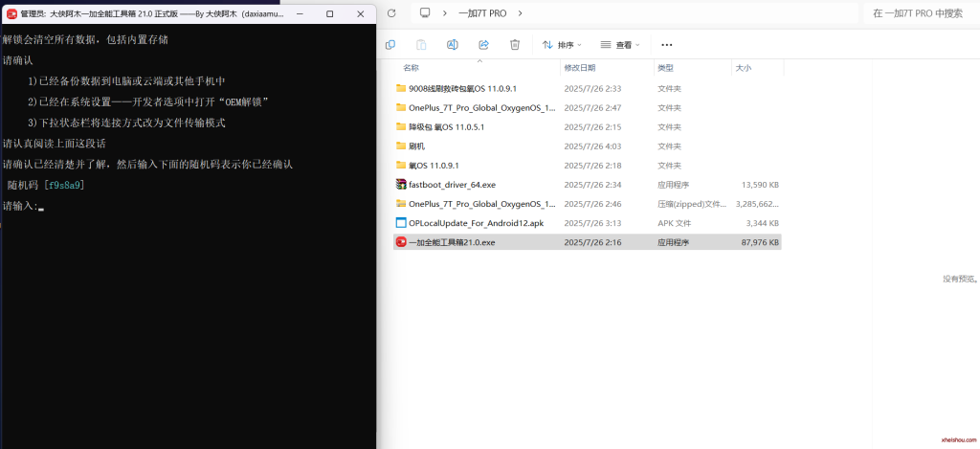This screenshot has width=980, height=449.
Task: Click the zipped folder icon of OnePlus_7T_Pro_Global archive
Action: [401, 204]
